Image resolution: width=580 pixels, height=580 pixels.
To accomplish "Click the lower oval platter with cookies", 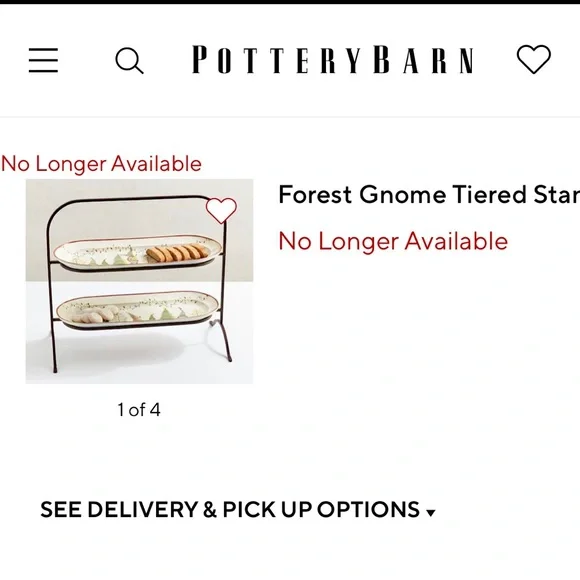I will [138, 310].
